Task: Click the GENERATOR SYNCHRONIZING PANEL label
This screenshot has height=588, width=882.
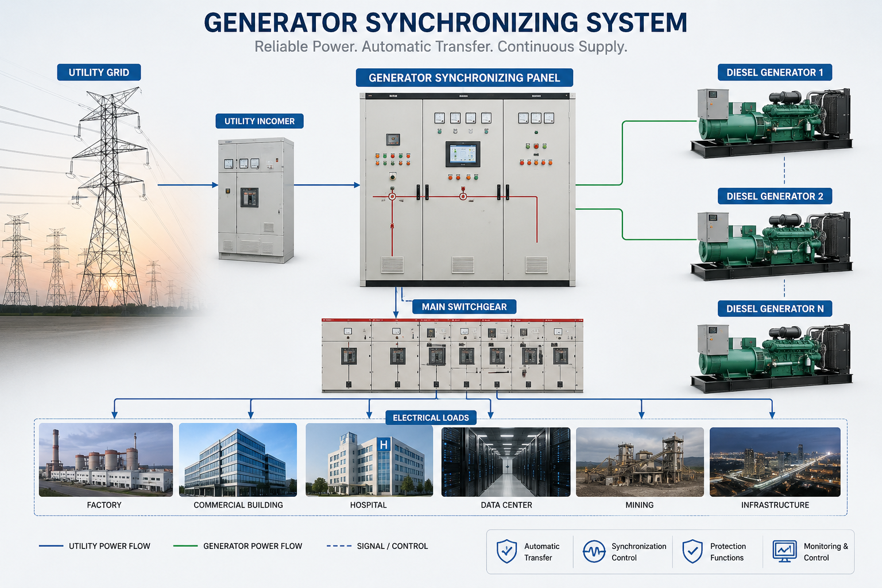Action: (465, 78)
